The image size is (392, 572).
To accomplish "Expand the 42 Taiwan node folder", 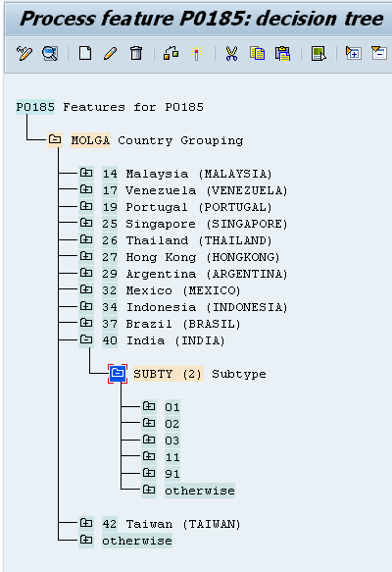I will click(x=86, y=523).
